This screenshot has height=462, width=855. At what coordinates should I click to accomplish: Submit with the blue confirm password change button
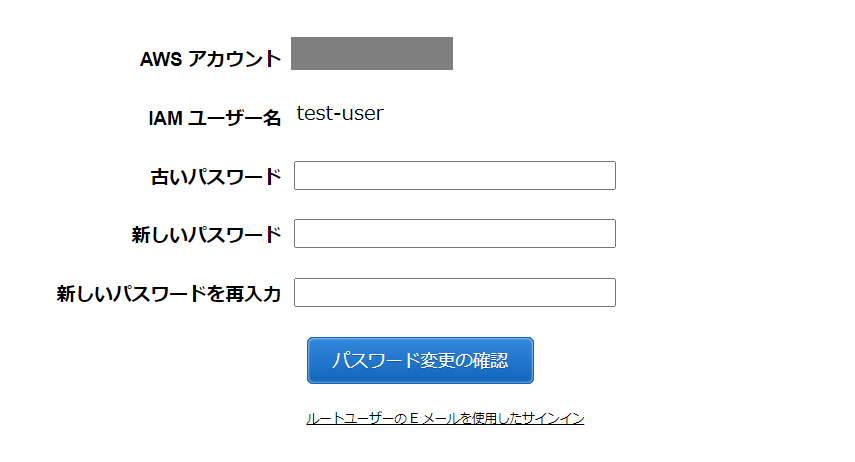[x=420, y=361]
